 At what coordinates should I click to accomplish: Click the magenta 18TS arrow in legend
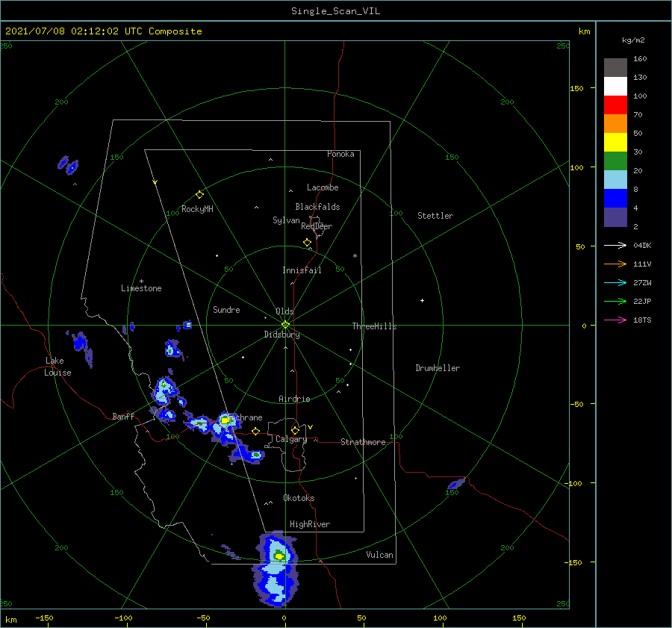pos(615,320)
